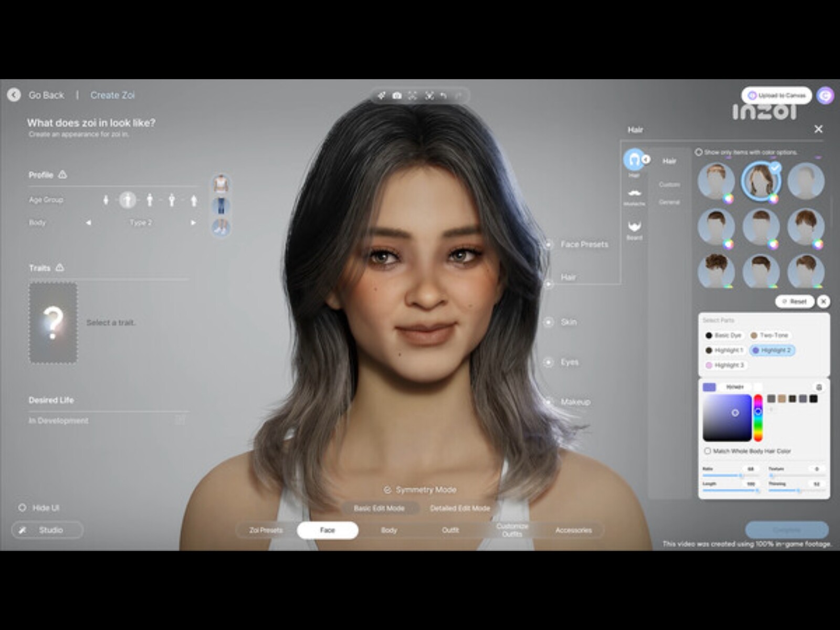This screenshot has height=630, width=840.
Task: Click the Studio wand icon
Action: (x=23, y=530)
